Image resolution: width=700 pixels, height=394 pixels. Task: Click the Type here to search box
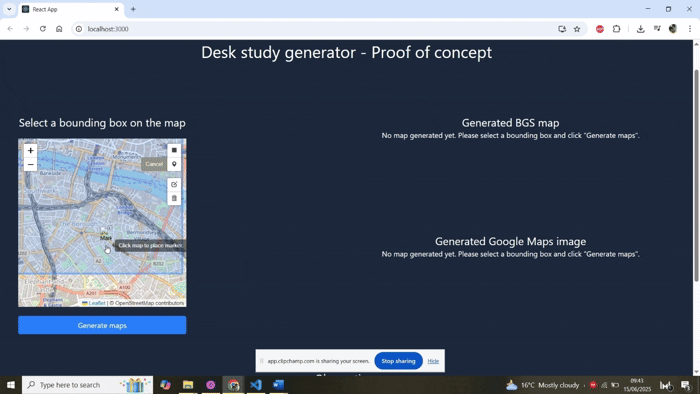tap(88, 385)
